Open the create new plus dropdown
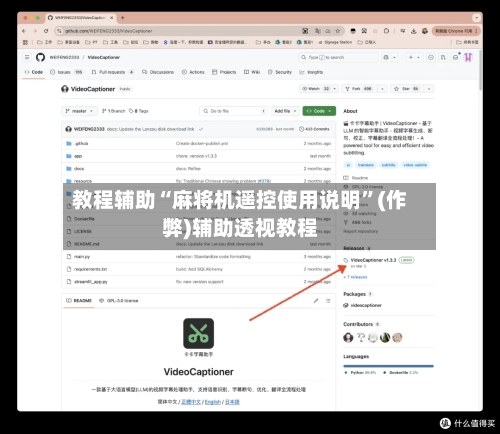500x434 pixels. tap(414, 57)
